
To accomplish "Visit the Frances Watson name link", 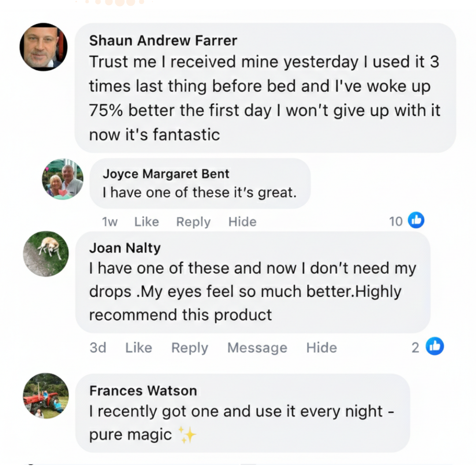I will 143,390.
